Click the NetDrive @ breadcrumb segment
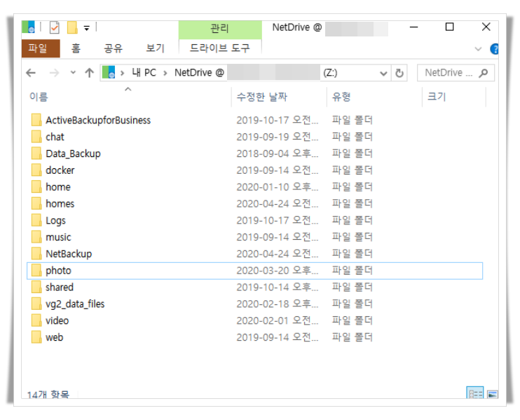 click(x=199, y=73)
